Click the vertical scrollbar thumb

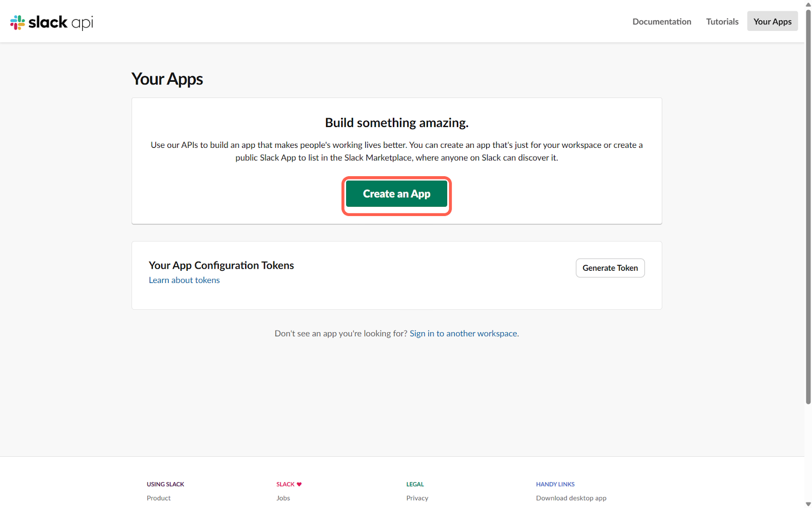coord(808,203)
